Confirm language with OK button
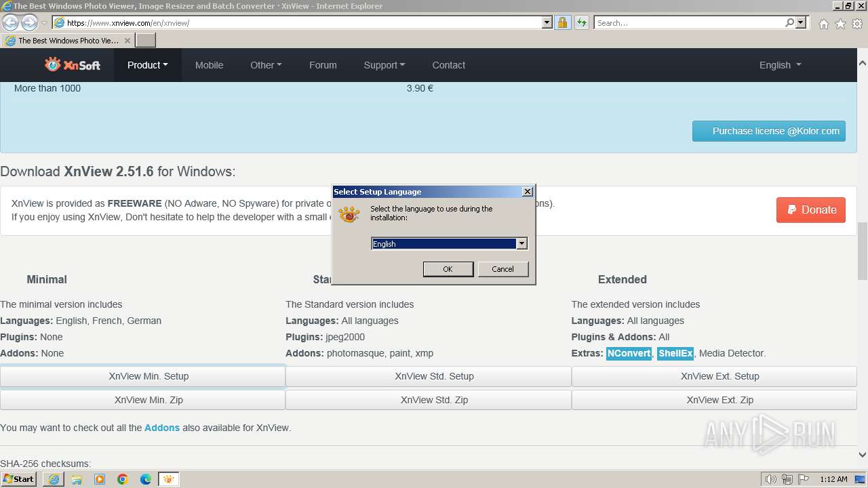Image resolution: width=868 pixels, height=488 pixels. pos(448,269)
